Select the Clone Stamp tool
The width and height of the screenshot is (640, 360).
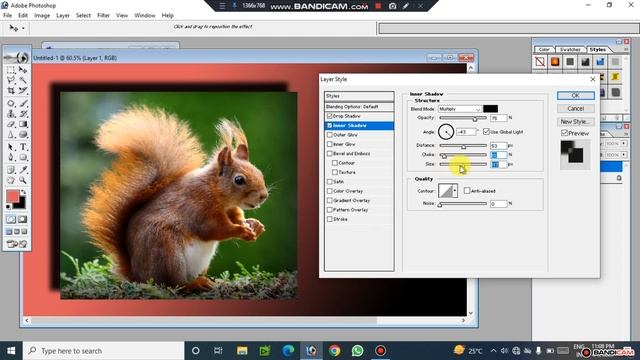11,114
